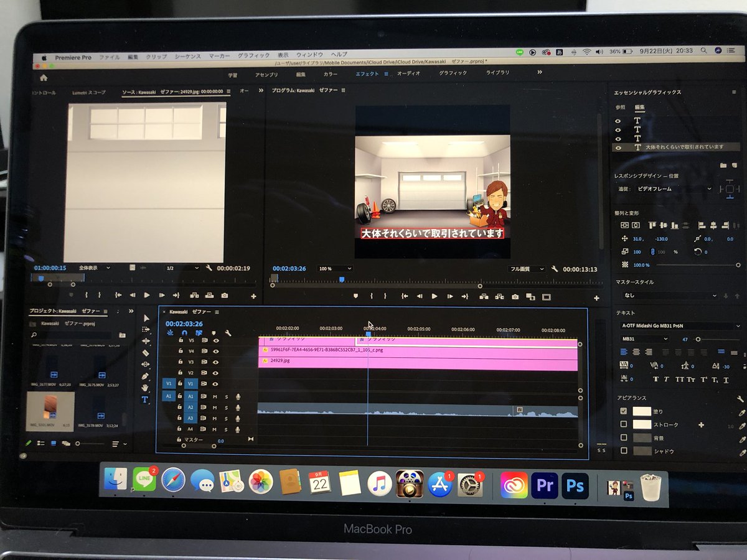This screenshot has height=560, width=747.
Task: Select the Pen tool in the tools panel
Action: coord(146,376)
